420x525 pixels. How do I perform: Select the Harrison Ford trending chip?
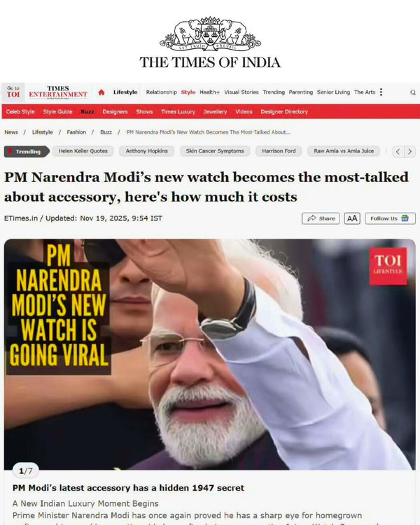[x=279, y=151]
